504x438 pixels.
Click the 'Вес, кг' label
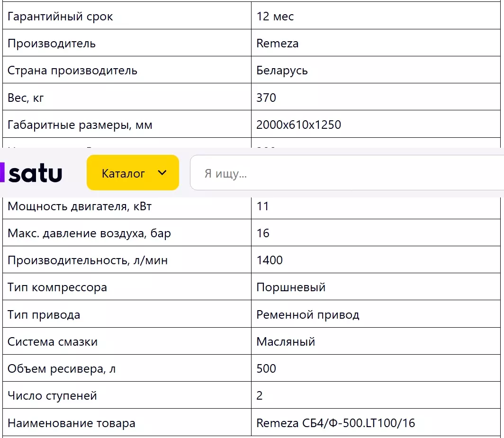tap(26, 98)
